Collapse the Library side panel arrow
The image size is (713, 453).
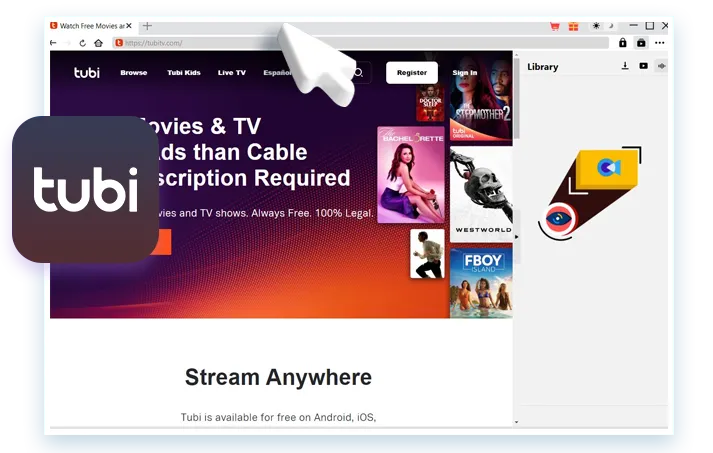pos(517,237)
